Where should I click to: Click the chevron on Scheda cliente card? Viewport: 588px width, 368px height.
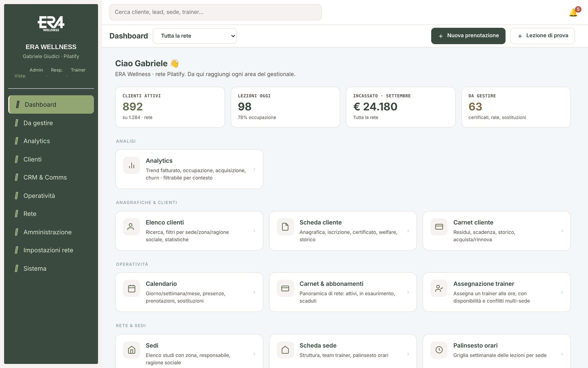(x=408, y=231)
